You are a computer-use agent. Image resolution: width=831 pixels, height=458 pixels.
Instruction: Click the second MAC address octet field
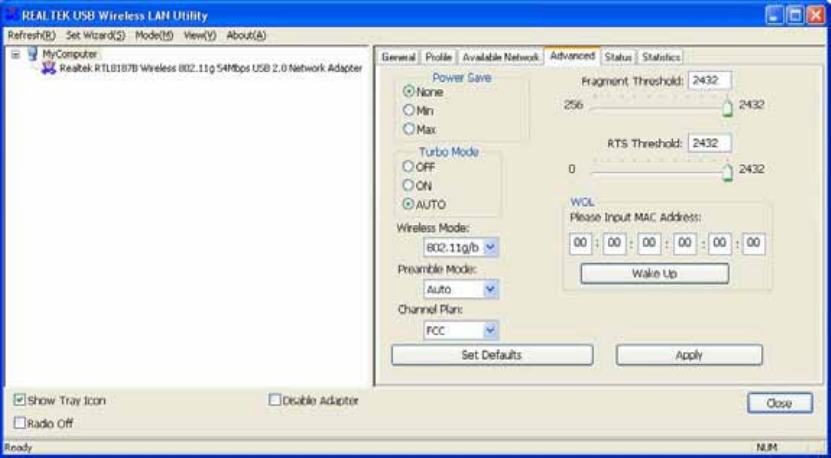pos(615,243)
